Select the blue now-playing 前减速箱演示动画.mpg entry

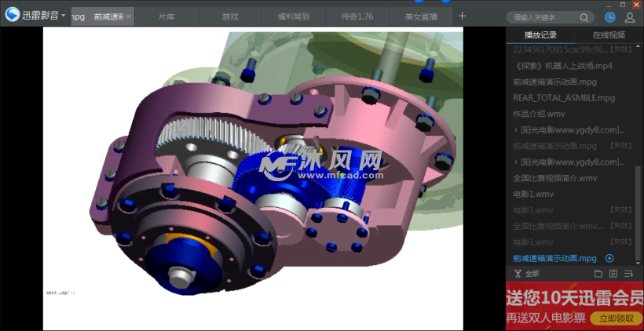[x=554, y=258]
